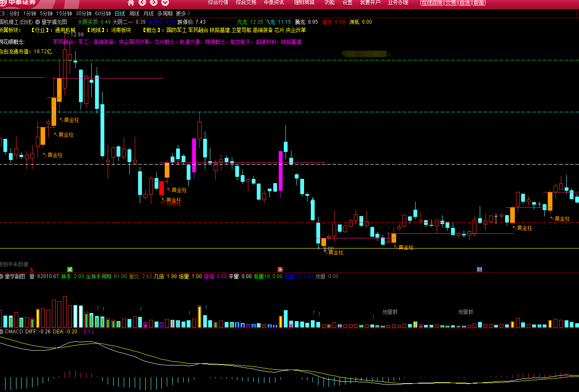Click the magenta 航空航天 text

tap(240, 42)
